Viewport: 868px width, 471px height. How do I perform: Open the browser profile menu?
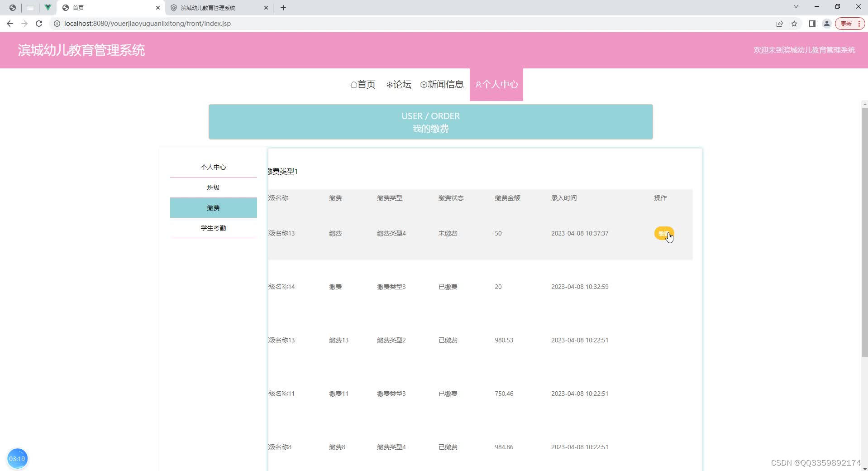(x=827, y=24)
